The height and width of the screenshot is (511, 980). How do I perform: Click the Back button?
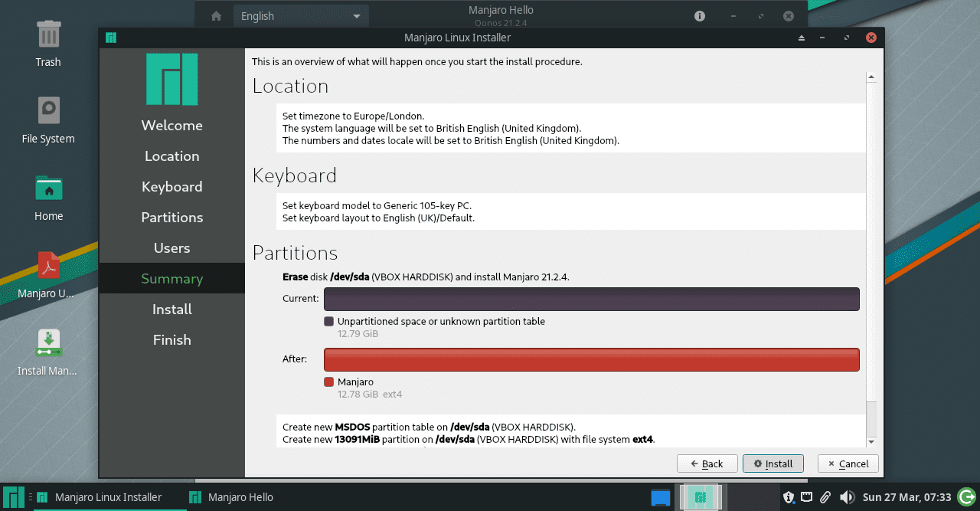pyautogui.click(x=707, y=464)
